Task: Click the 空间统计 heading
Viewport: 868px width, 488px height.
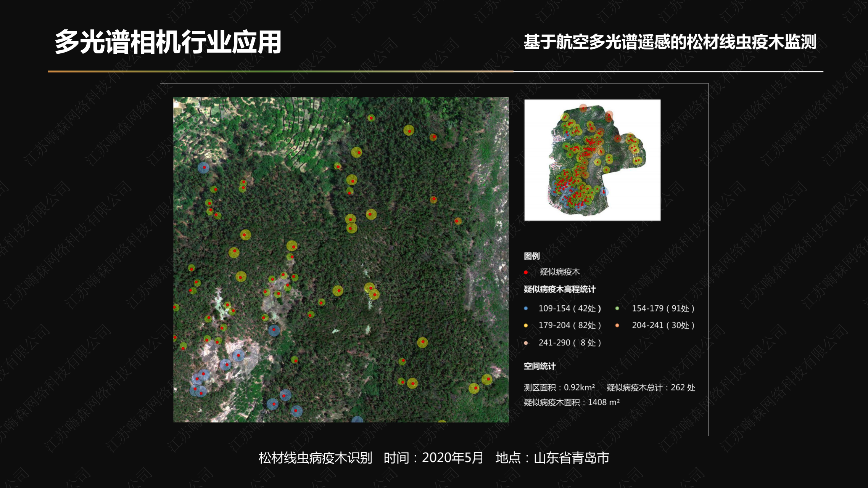Action: pos(539,366)
